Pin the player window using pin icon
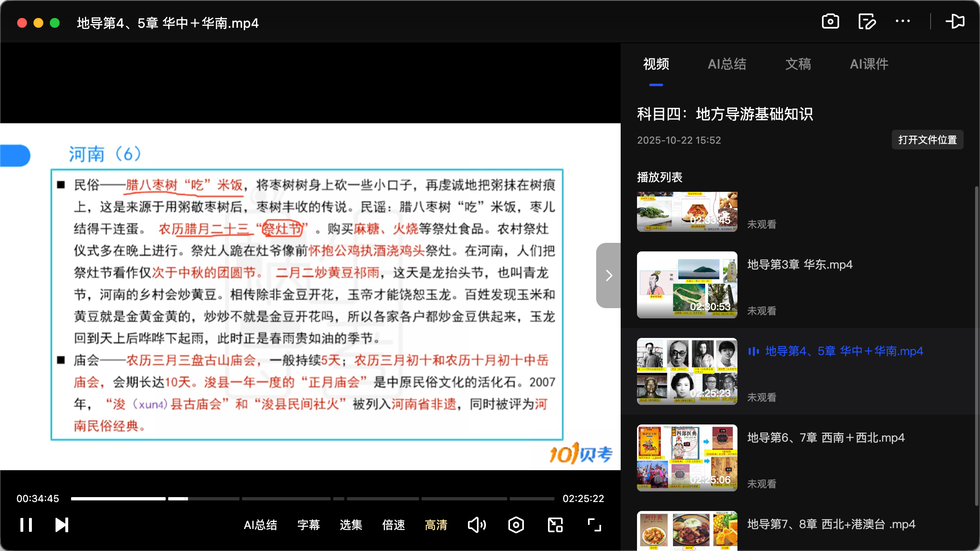This screenshot has height=551, width=980. click(x=955, y=21)
